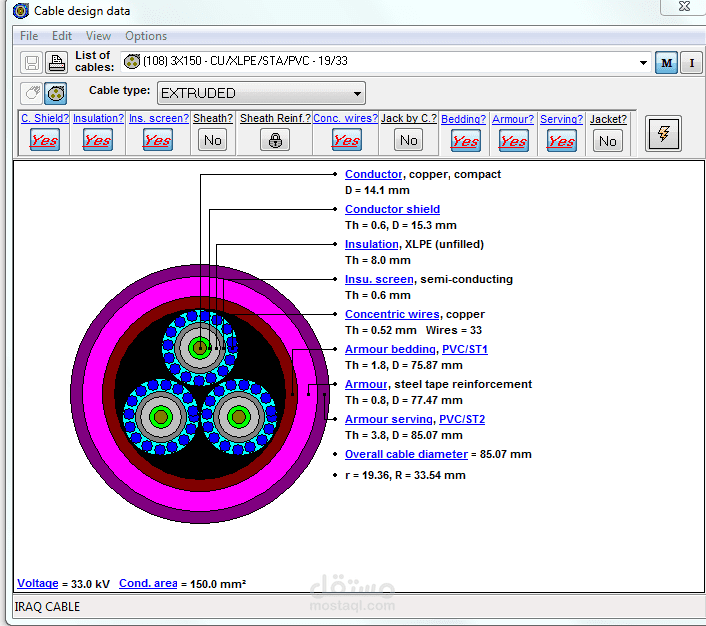Click the IRAQ CABLE status bar text
706x626 pixels.
pyautogui.click(x=47, y=607)
